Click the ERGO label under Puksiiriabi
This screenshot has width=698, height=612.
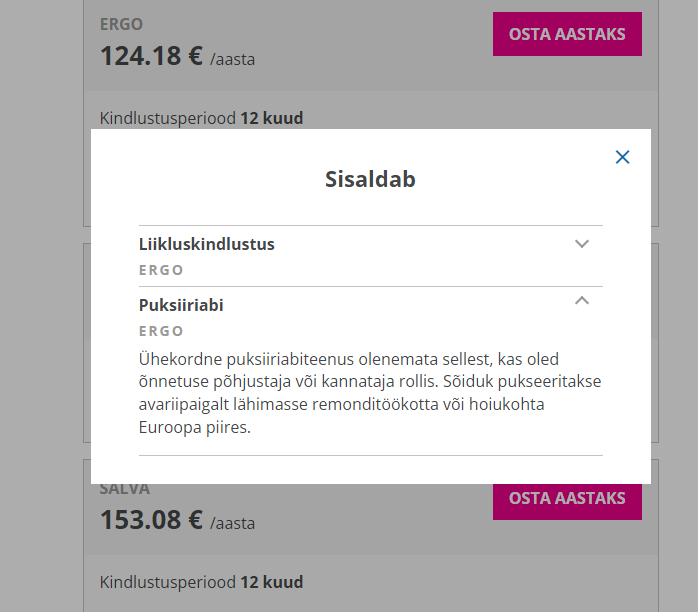[161, 331]
